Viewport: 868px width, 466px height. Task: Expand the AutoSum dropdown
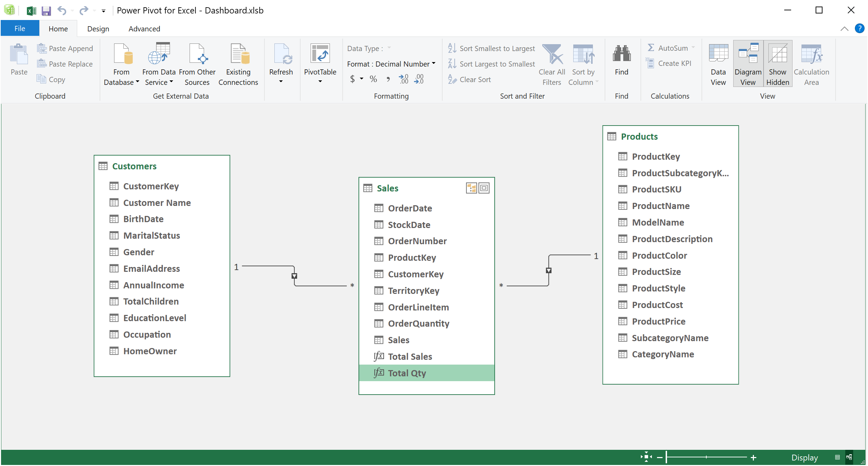tap(693, 48)
